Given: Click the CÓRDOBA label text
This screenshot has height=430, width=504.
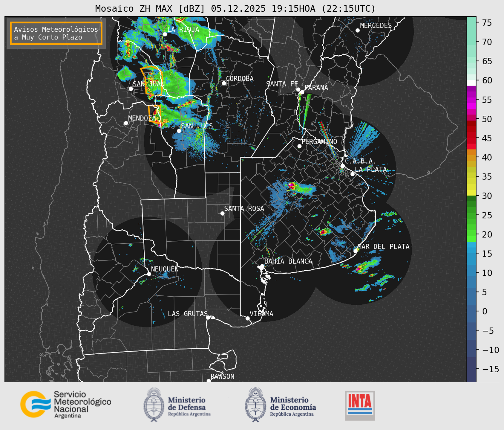Looking at the screenshot, I should [240, 78].
